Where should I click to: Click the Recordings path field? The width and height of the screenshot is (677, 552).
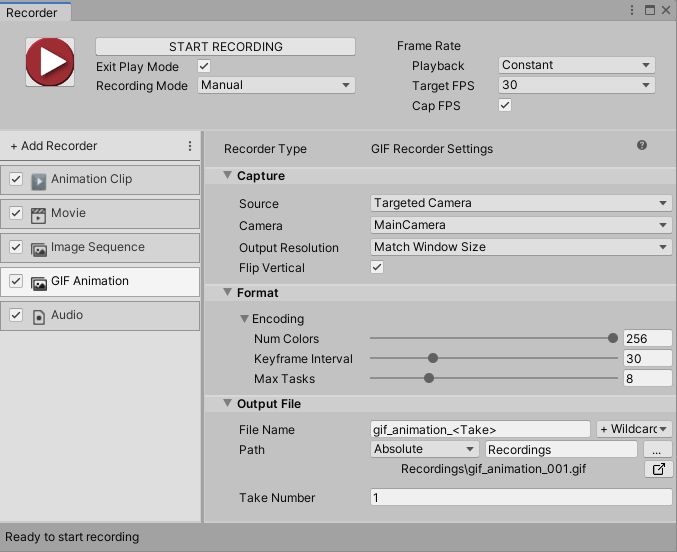[x=561, y=449]
